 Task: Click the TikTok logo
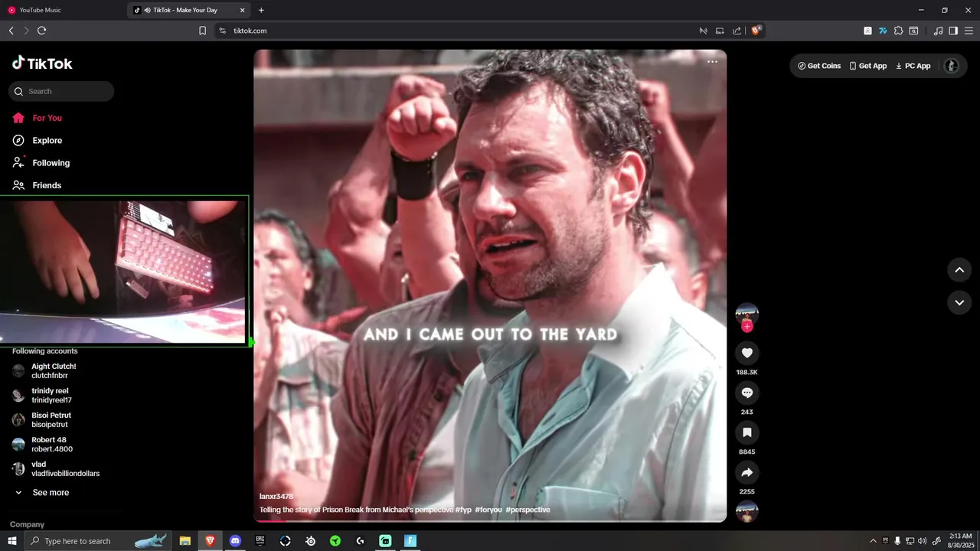point(42,64)
